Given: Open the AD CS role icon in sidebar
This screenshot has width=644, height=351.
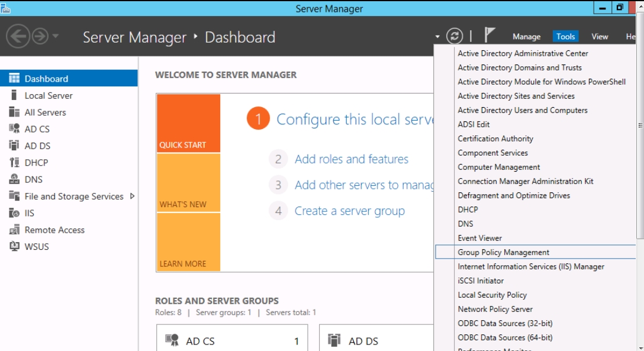Looking at the screenshot, I should click(x=14, y=129).
